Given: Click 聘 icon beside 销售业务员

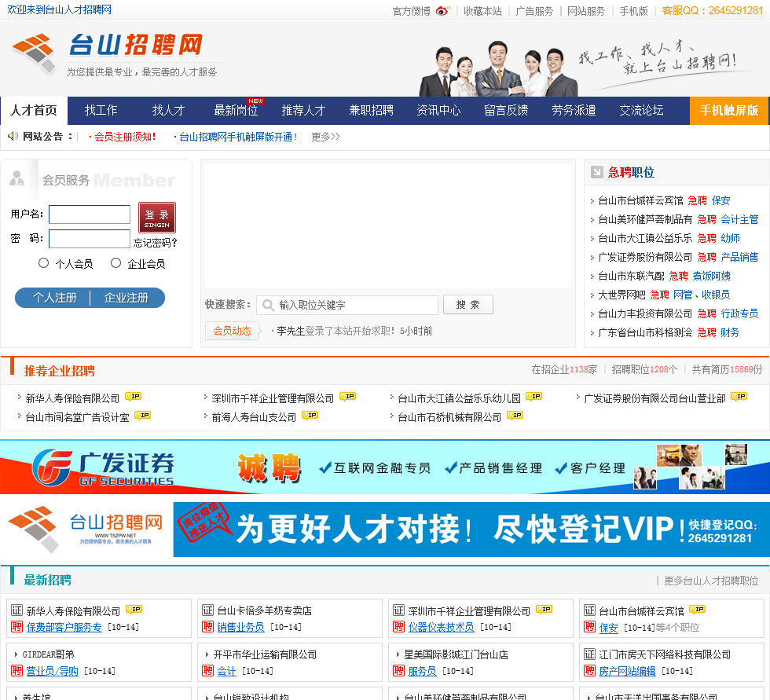Looking at the screenshot, I should (x=207, y=627).
